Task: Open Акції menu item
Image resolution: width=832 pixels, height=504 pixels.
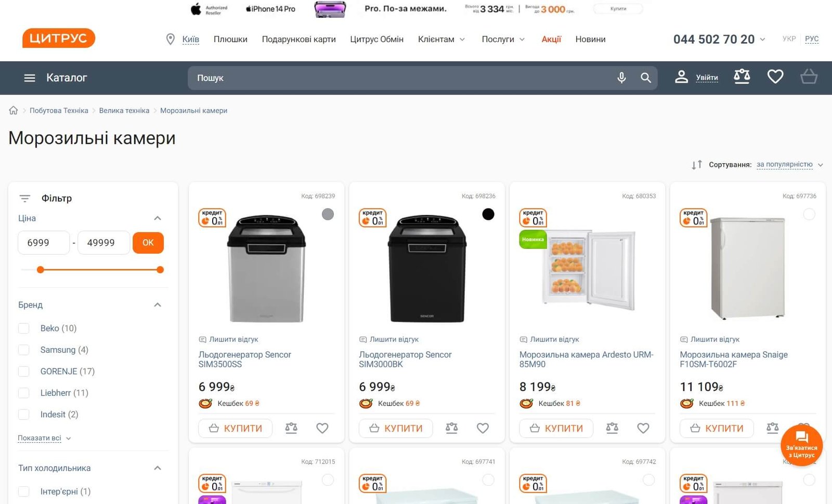Action: pos(551,39)
